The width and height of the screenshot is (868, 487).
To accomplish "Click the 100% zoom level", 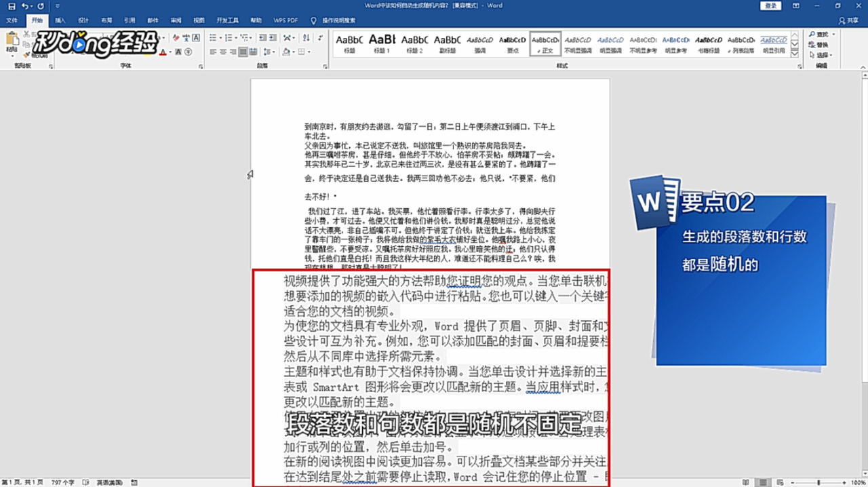I will point(858,482).
